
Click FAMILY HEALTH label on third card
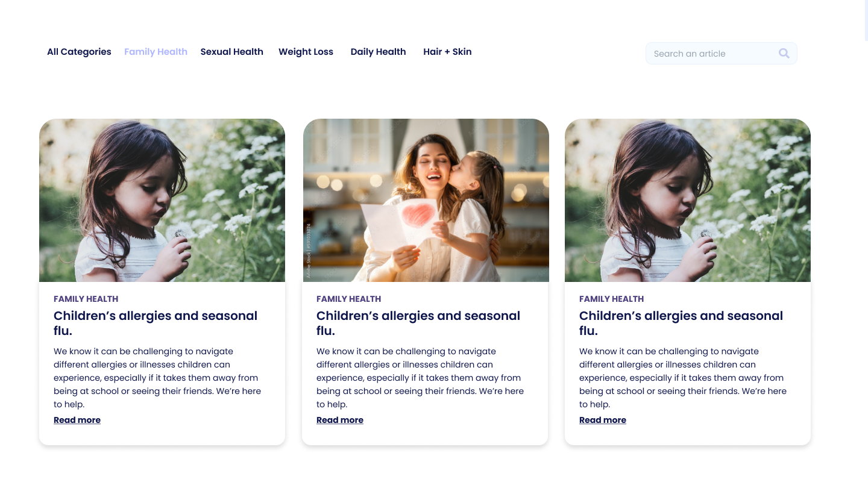click(611, 299)
